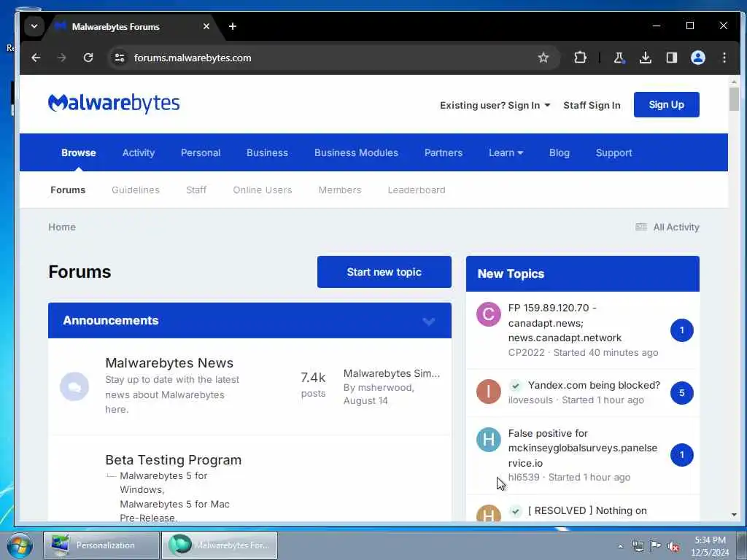Screen dimensions: 747x560
Task: Switch to Personalization taskbar window
Action: coord(101,545)
